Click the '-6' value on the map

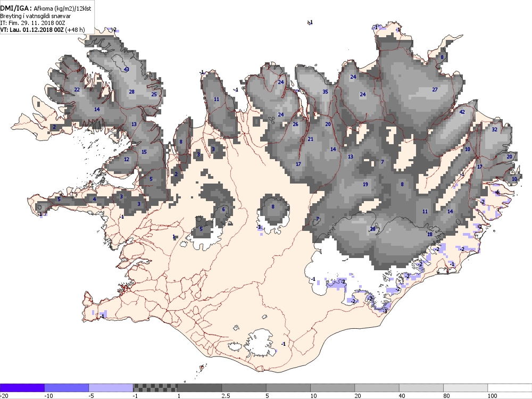[x=497, y=193]
